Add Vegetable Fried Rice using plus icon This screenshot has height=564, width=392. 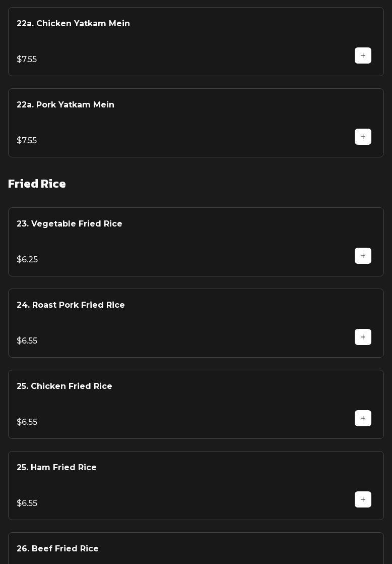pos(363,256)
